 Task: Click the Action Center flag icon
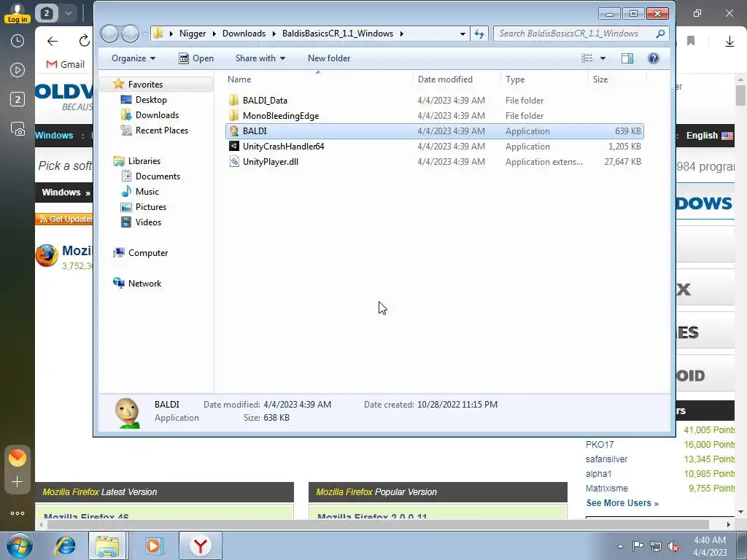click(x=638, y=546)
